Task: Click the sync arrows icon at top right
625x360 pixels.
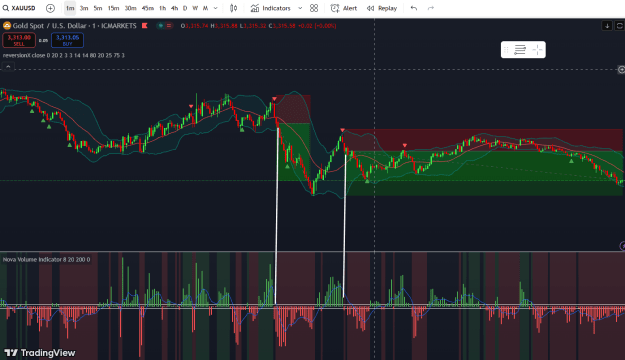Action: pyautogui.click(x=619, y=26)
